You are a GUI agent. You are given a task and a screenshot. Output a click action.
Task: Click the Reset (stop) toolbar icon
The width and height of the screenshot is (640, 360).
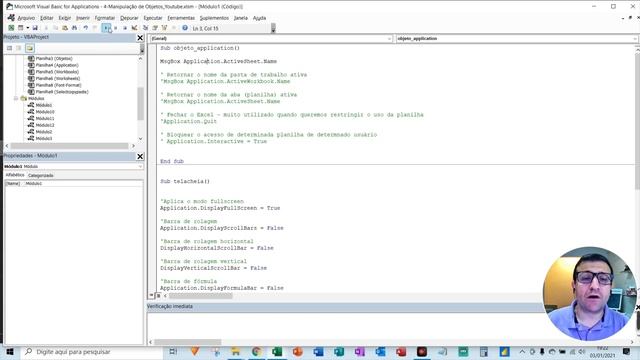(125, 28)
